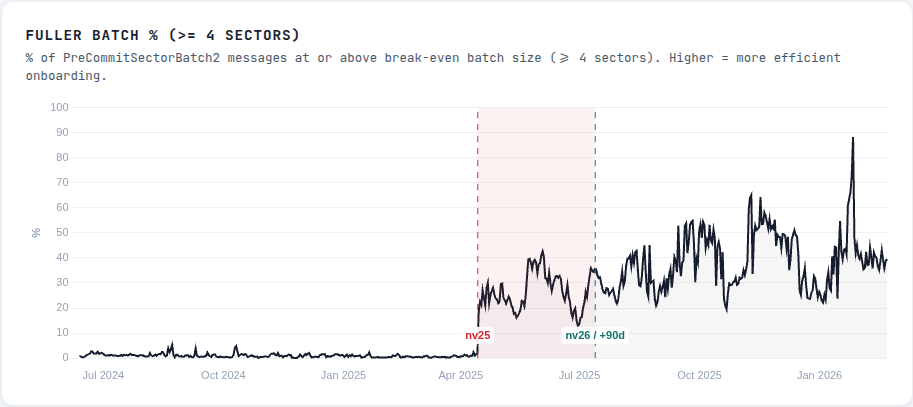Viewport: 913px width, 407px height.
Task: Click the highest peak of the line
Action: click(x=853, y=138)
